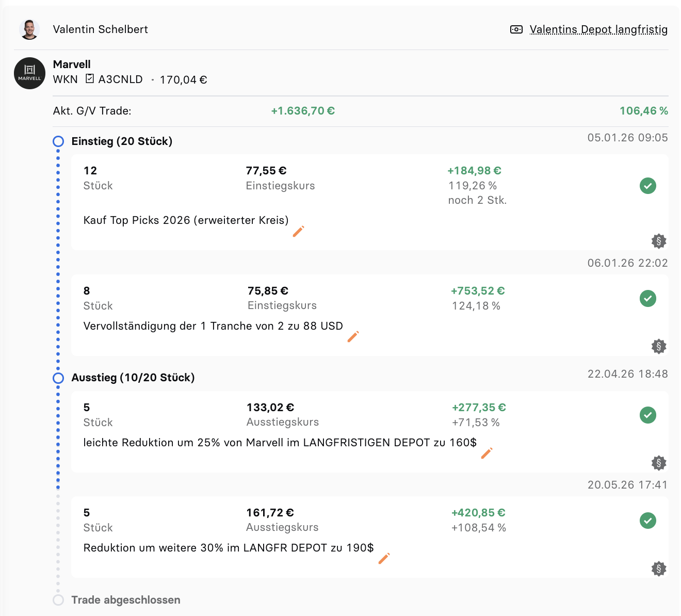Click the exit price 133,02 €

click(270, 408)
